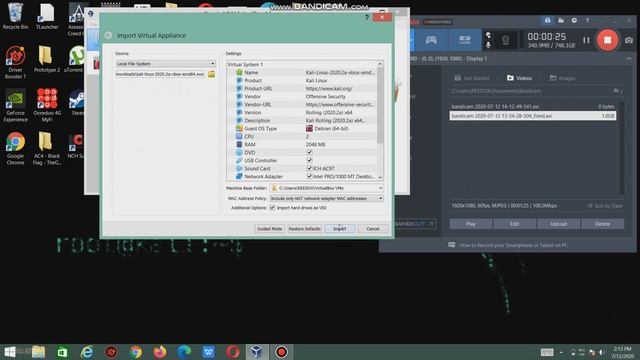Select bandicam 13-54-28 fixed video file
Image resolution: width=640 pixels, height=360 pixels.
click(533, 116)
